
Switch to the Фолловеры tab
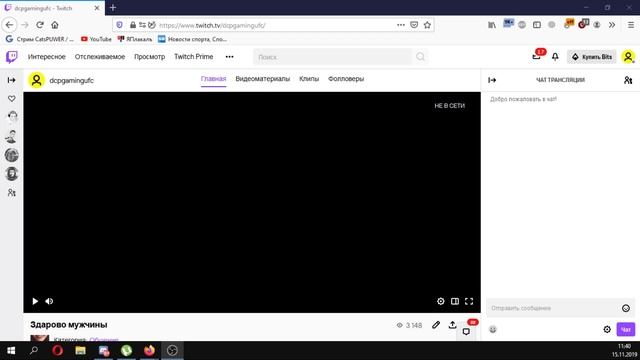pyautogui.click(x=346, y=79)
